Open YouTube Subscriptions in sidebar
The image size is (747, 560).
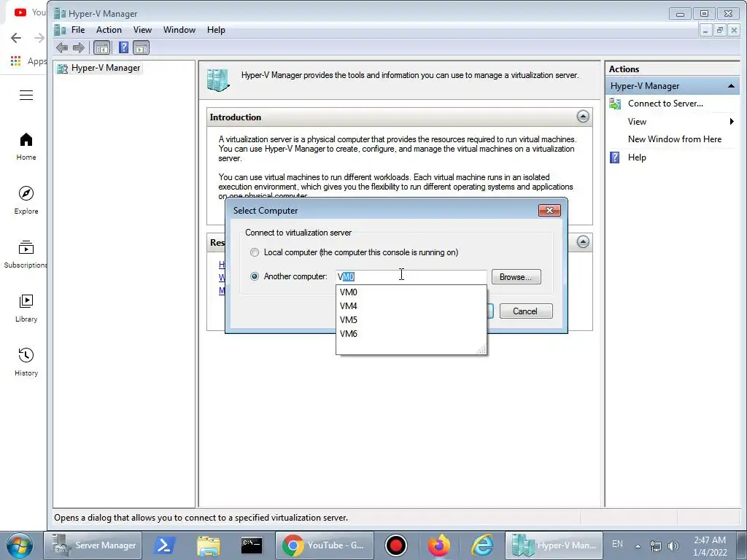pos(26,254)
